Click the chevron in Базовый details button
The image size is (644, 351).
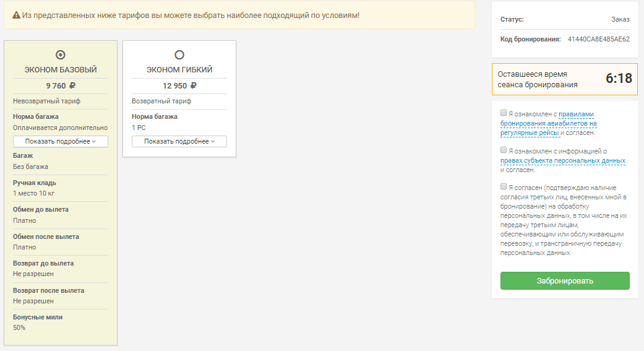pos(94,141)
